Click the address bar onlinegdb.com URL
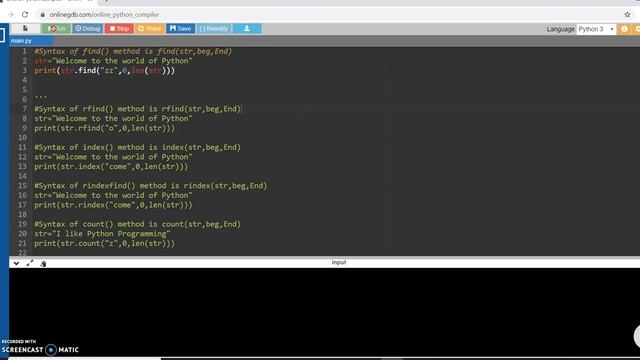This screenshot has height=360, width=640. (104, 15)
